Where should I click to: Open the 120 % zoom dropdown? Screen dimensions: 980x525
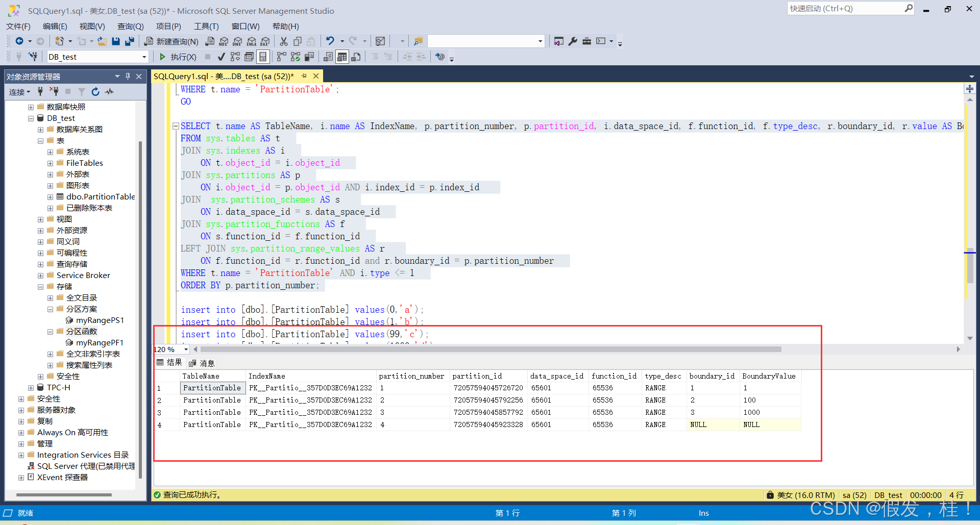(186, 349)
